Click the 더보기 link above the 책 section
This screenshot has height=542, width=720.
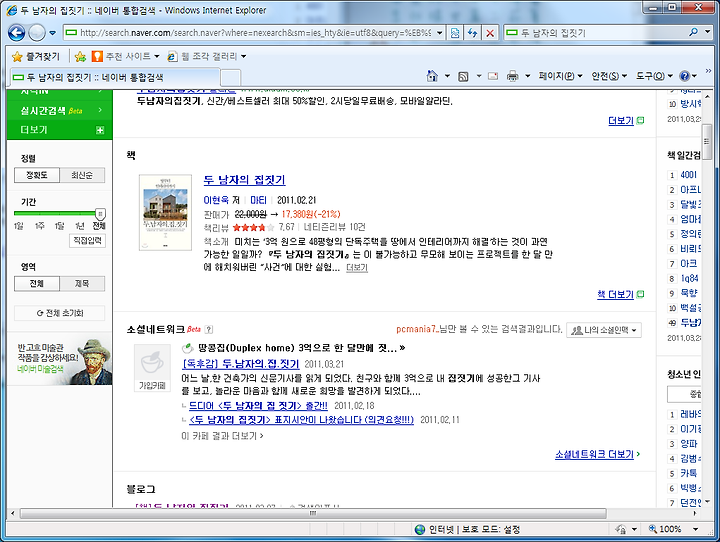(621, 120)
